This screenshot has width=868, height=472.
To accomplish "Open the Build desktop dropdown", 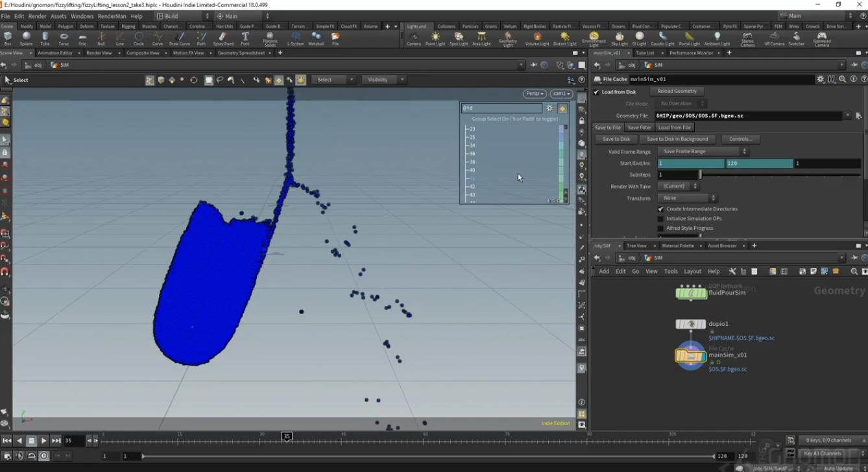I will [x=184, y=16].
